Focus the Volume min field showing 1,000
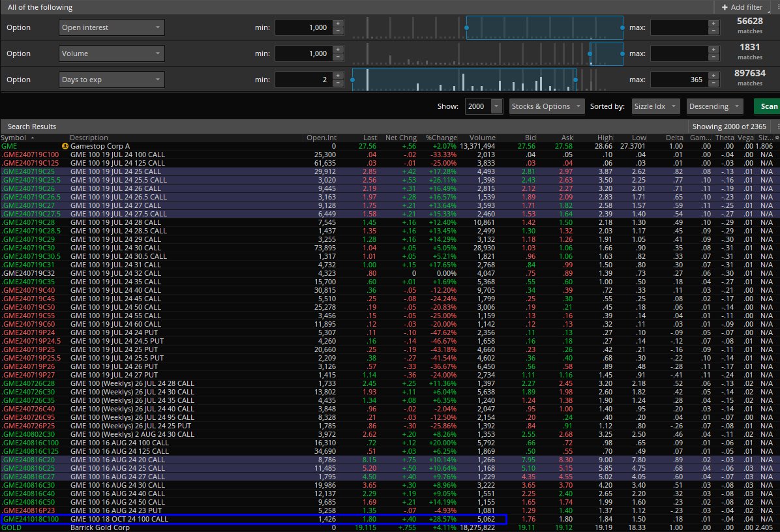Viewport: 780px width, 532px height. (303, 53)
